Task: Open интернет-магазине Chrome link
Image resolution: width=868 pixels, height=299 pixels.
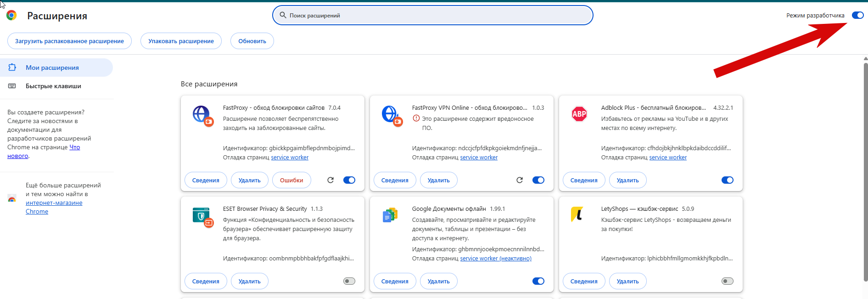Action: 54,207
